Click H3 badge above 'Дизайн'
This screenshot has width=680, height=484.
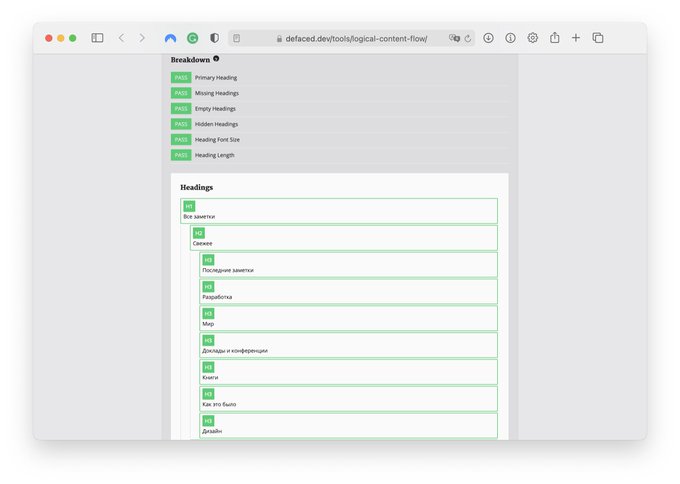[208, 421]
